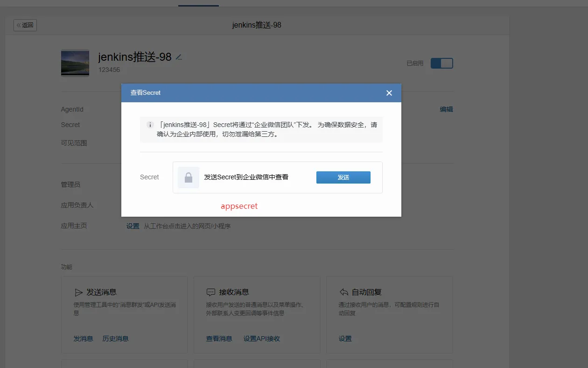588x368 pixels.
Task: Click the 发送消息 paper plane icon
Action: 78,292
